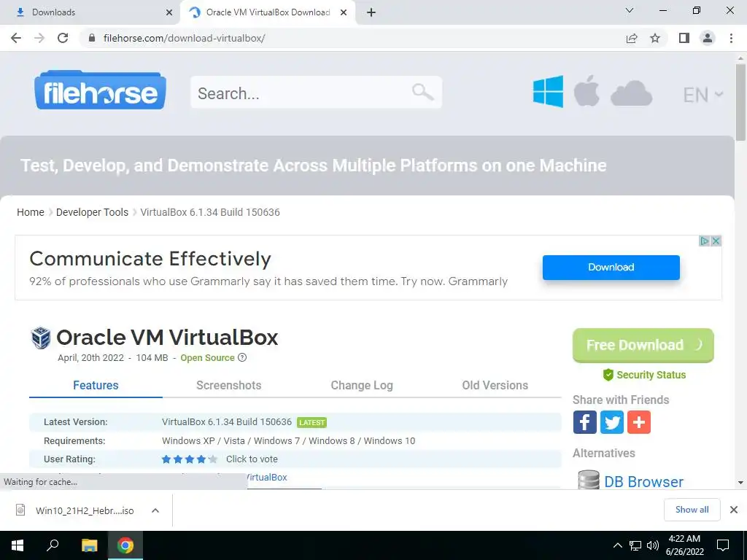Open Developer Tools breadcrumb
This screenshot has height=560, width=747.
pos(92,212)
